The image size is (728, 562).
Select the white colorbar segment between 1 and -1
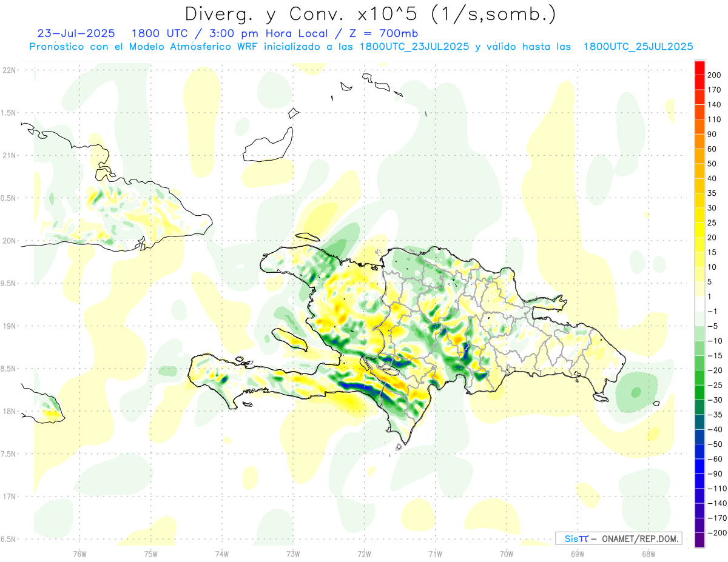click(699, 304)
